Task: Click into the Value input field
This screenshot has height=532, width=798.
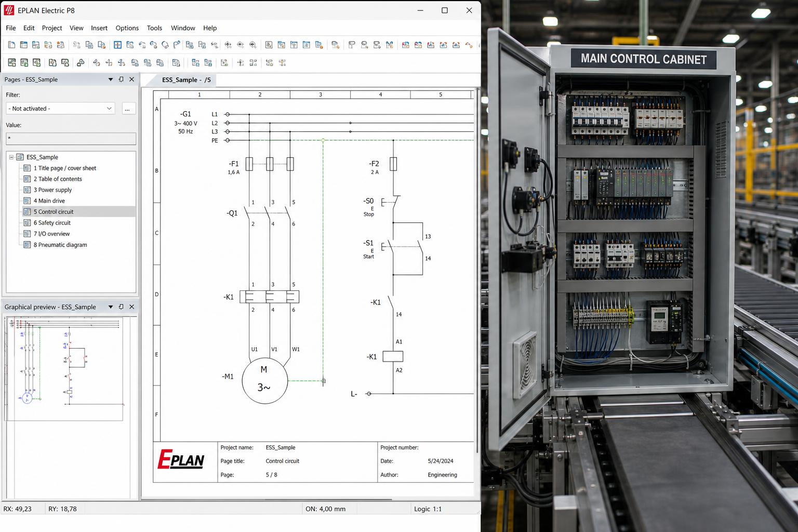Action: [x=71, y=139]
